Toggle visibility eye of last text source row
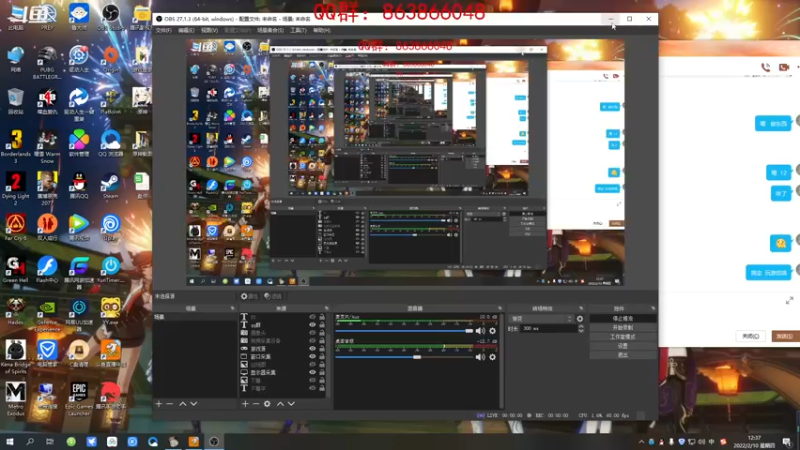 pyautogui.click(x=312, y=388)
